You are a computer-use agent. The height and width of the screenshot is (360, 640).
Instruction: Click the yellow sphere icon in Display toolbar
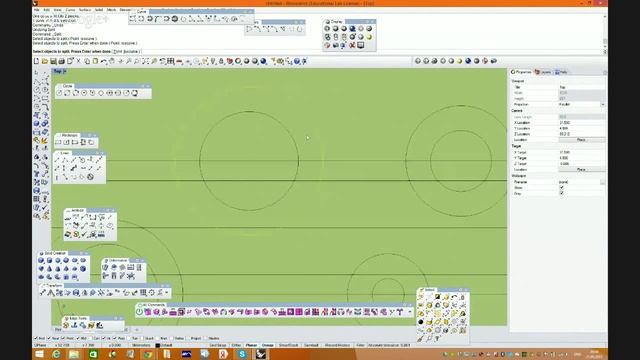(x=369, y=37)
